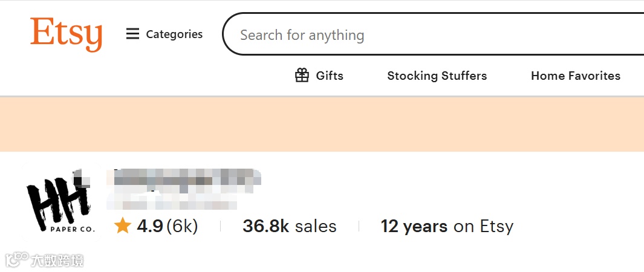Click the hamburger icon beside Categories

coord(132,34)
